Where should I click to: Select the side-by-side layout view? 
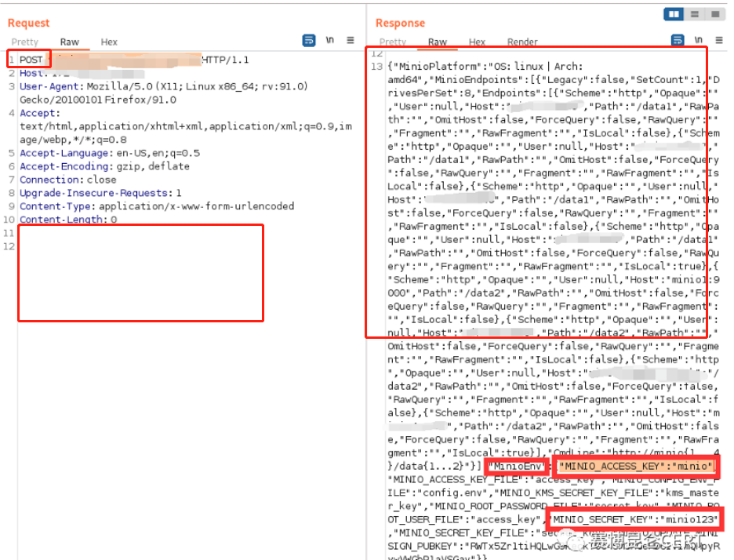click(x=674, y=14)
